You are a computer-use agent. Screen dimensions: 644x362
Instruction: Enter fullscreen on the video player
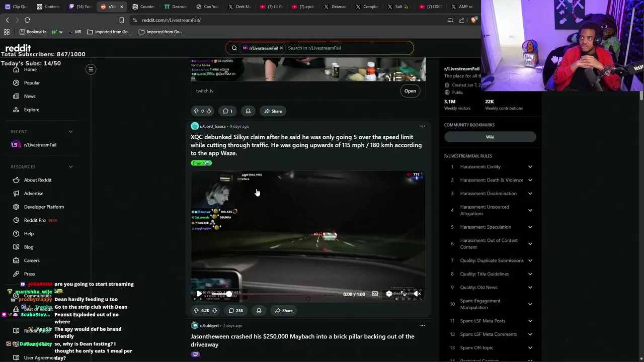click(403, 294)
